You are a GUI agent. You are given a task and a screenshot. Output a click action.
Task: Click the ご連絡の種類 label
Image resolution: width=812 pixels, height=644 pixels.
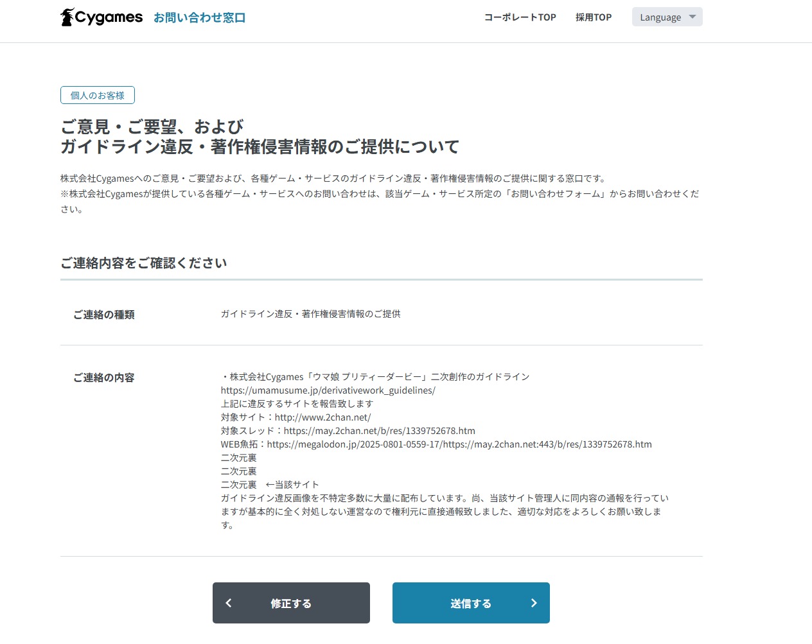pos(104,315)
